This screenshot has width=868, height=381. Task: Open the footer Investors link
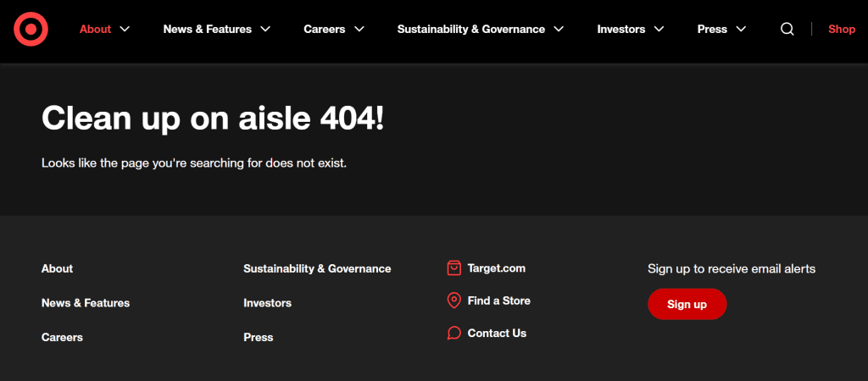click(267, 303)
